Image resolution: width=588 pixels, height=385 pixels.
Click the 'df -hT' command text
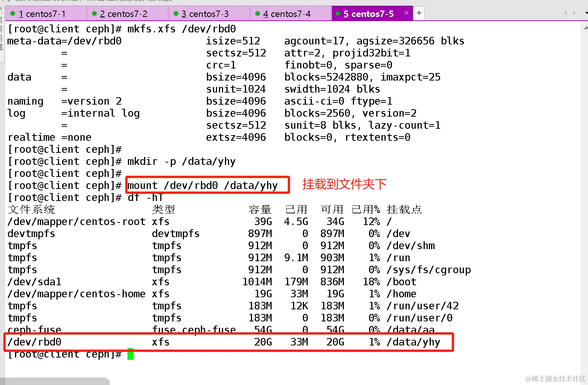(x=146, y=198)
